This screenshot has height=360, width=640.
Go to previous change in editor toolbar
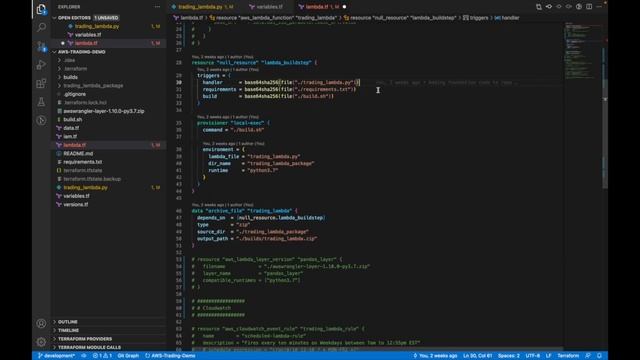(x=559, y=7)
